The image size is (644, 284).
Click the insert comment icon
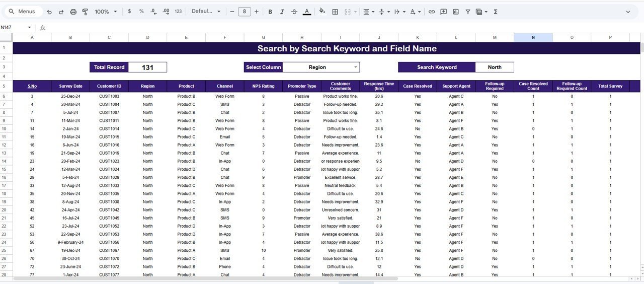tap(443, 12)
